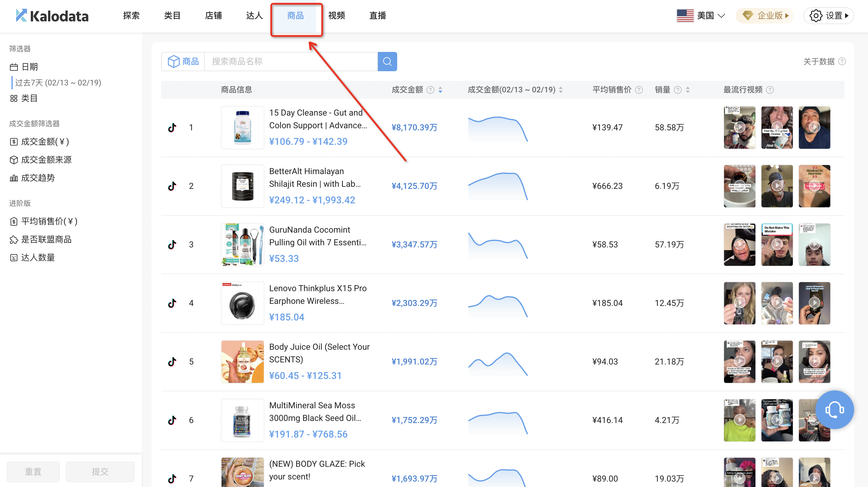Open 15 Day Cleanse product image
The image size is (868, 487).
[243, 127]
